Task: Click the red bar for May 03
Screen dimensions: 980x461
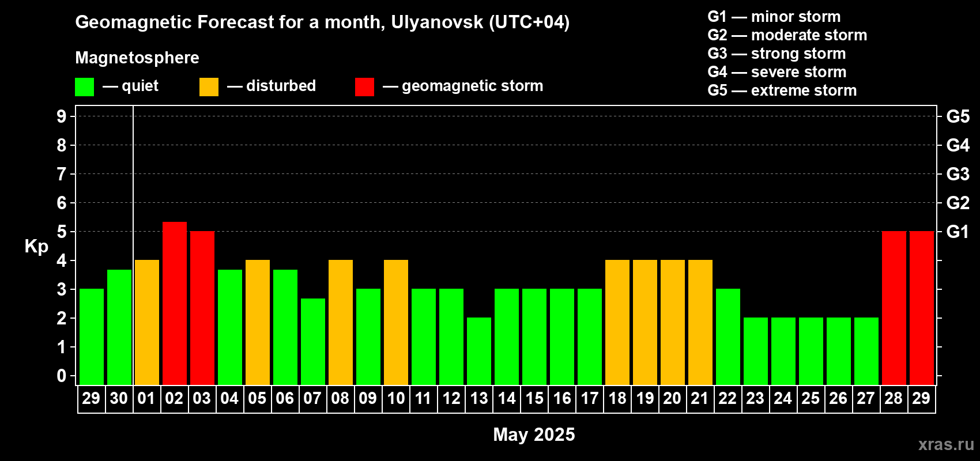Action: [x=202, y=308]
